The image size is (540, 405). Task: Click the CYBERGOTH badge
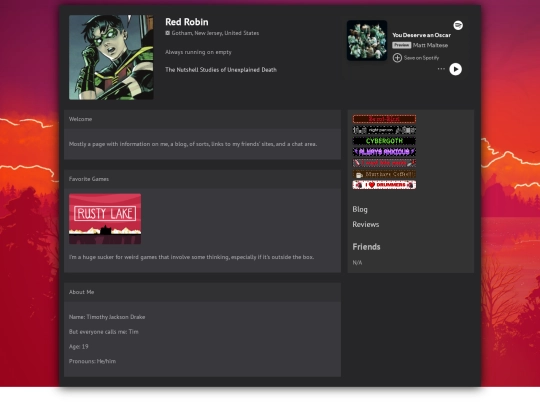tap(384, 141)
